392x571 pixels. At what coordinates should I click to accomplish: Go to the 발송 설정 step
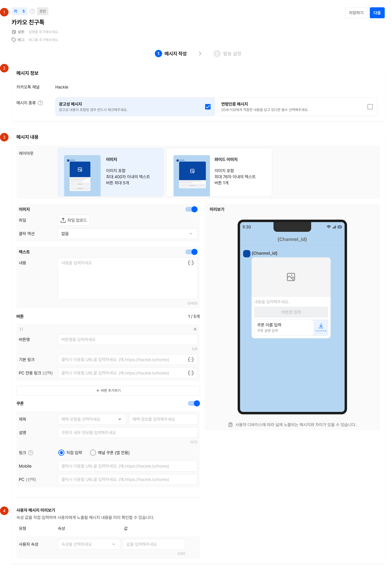click(x=227, y=54)
